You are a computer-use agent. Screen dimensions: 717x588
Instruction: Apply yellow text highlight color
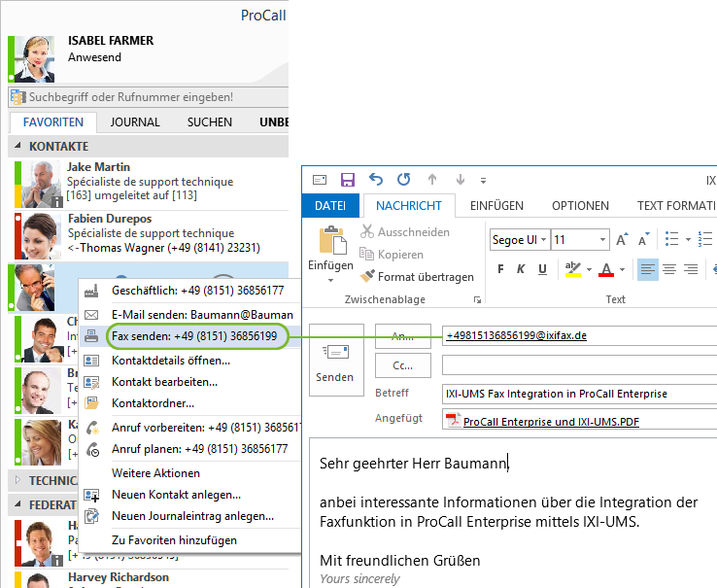pyautogui.click(x=573, y=269)
